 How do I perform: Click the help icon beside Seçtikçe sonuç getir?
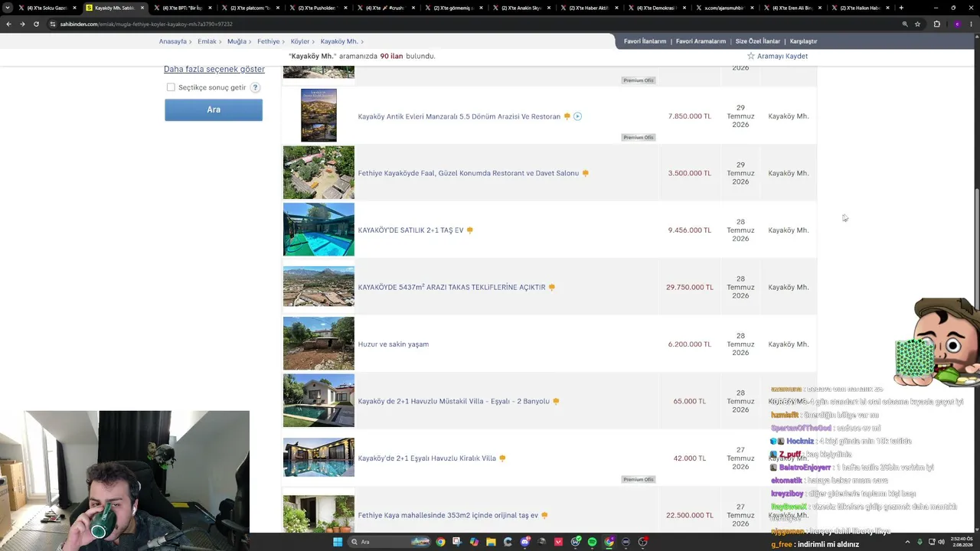pyautogui.click(x=255, y=87)
